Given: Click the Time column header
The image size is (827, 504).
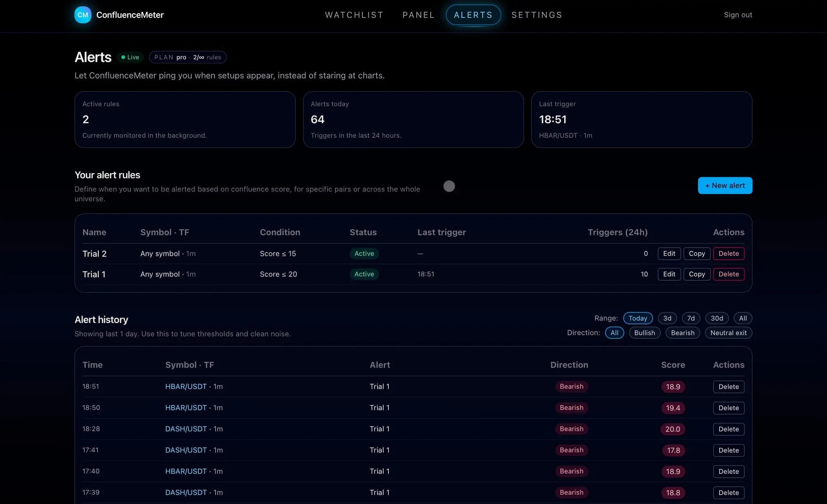Looking at the screenshot, I should click(92, 365).
